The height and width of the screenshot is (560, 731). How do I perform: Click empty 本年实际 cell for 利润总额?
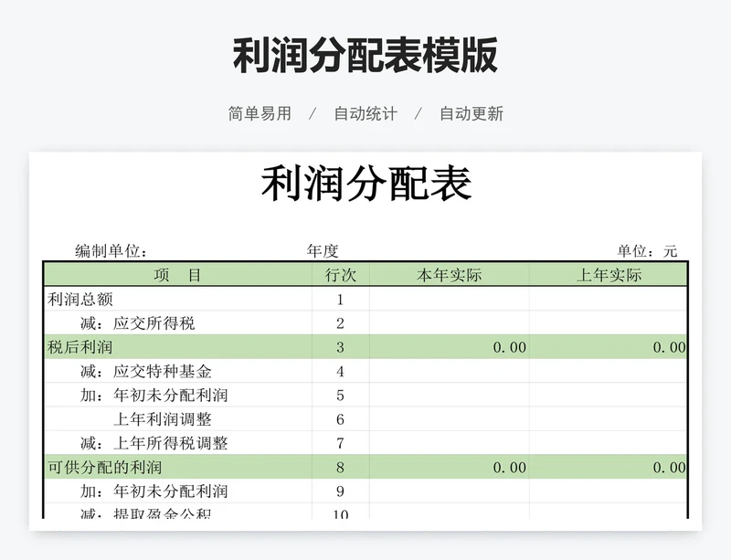click(x=450, y=300)
